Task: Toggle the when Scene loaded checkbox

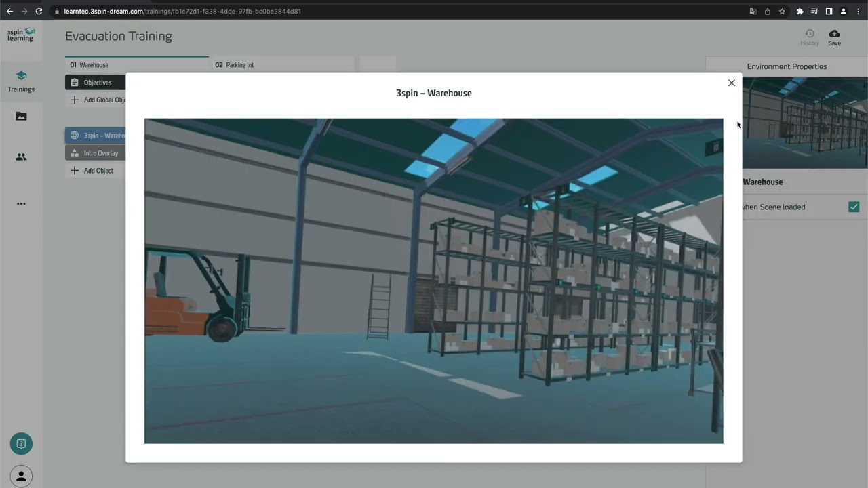Action: [854, 207]
